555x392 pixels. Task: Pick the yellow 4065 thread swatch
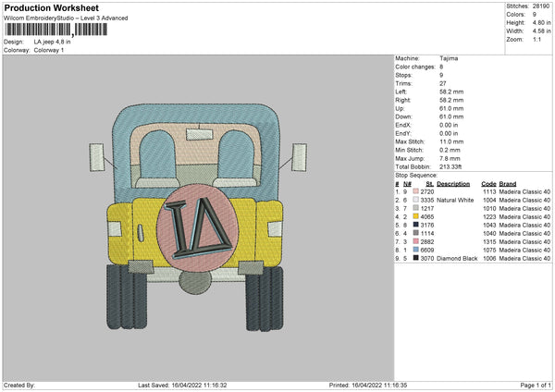click(x=416, y=216)
